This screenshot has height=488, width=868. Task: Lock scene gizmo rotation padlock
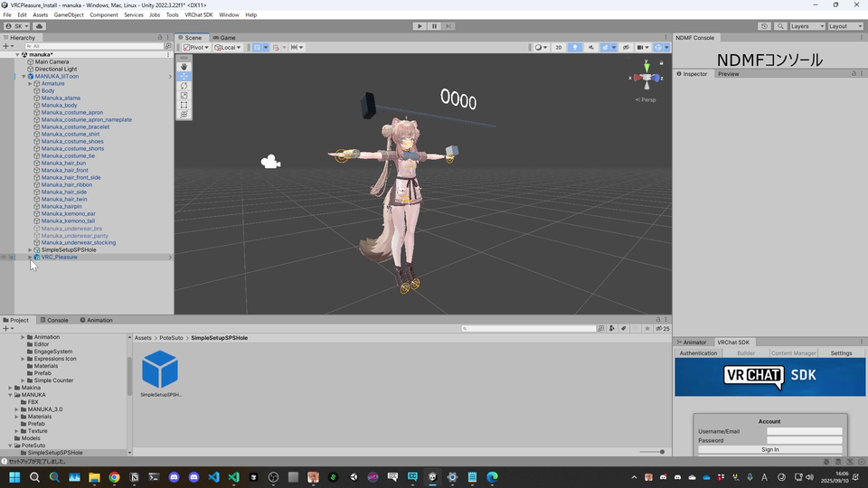coord(661,63)
